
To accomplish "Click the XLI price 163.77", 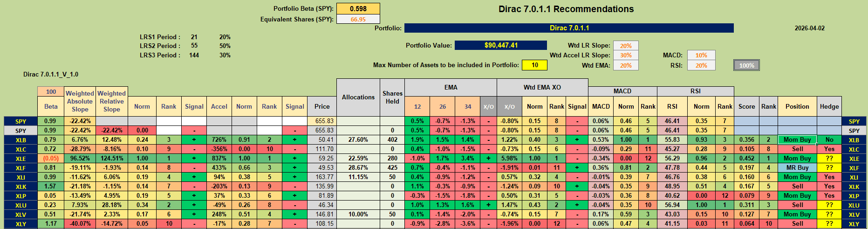I will 322,177.
